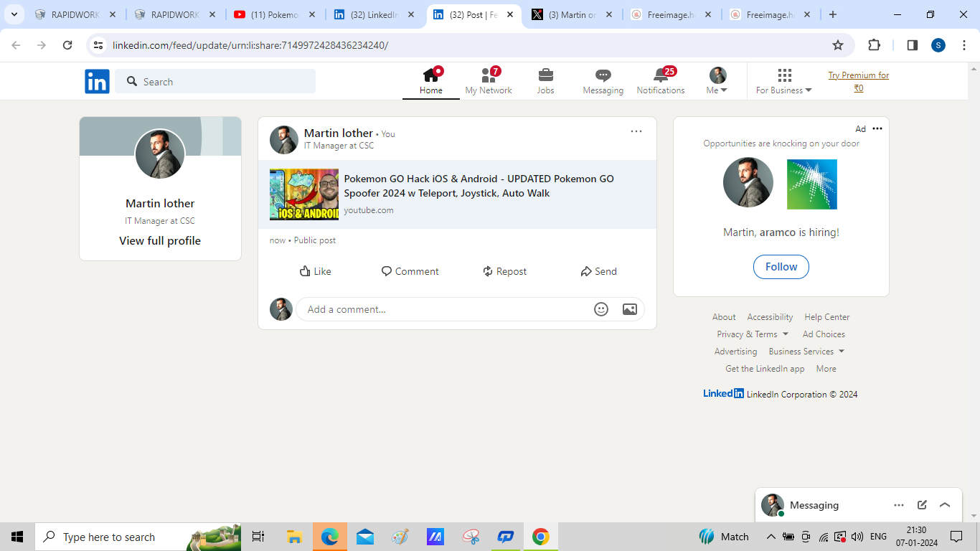The height and width of the screenshot is (551, 980).
Task: Click the LinkedIn logo icon
Action: 97,82
